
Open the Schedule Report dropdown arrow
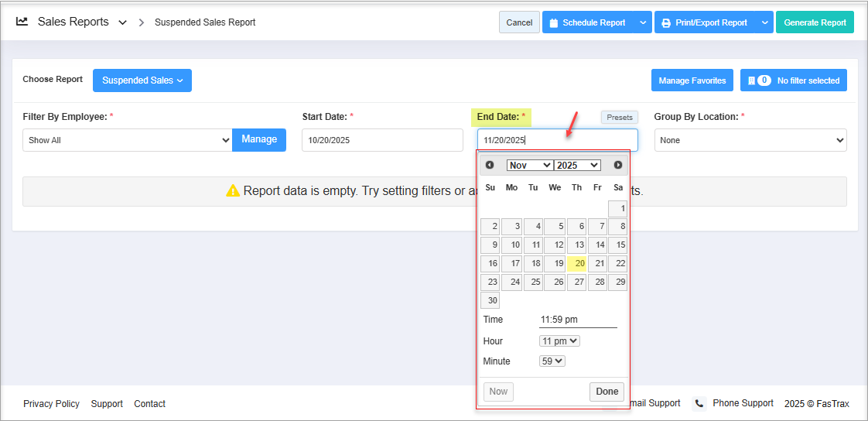(643, 22)
